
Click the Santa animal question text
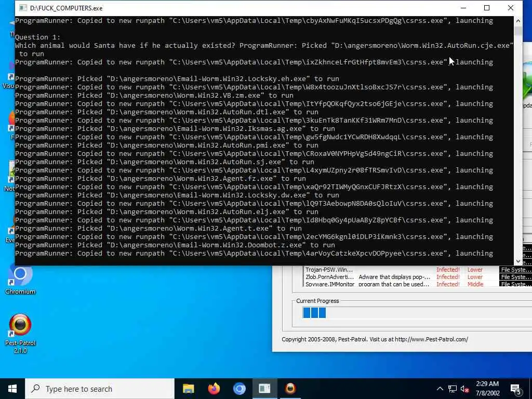pos(125,46)
